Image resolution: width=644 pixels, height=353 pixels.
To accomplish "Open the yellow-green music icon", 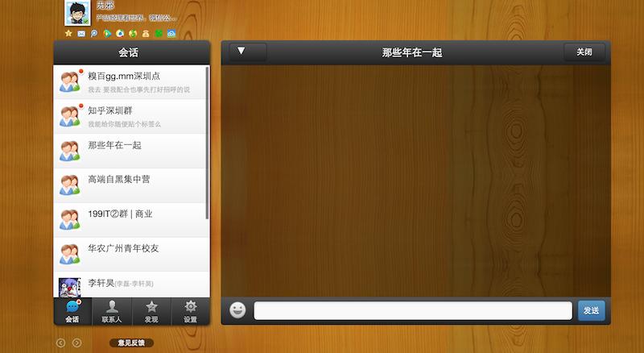I will [133, 33].
